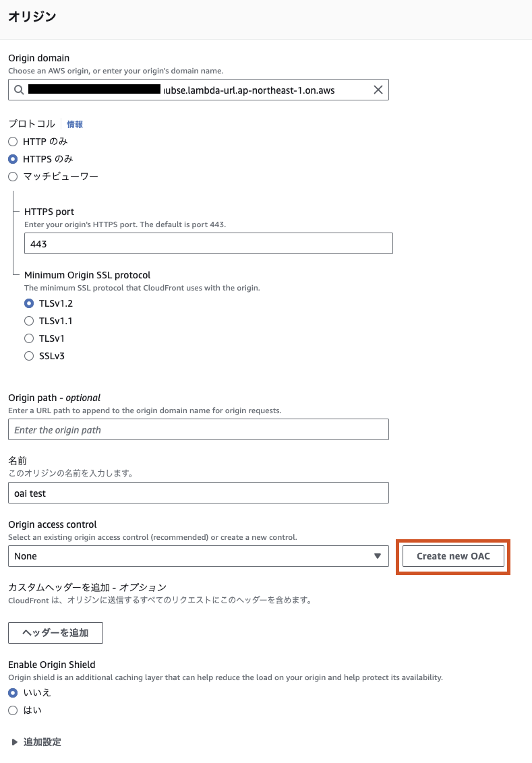Choose the マッチビューワー protocol option
The image size is (532, 763).
click(13, 177)
